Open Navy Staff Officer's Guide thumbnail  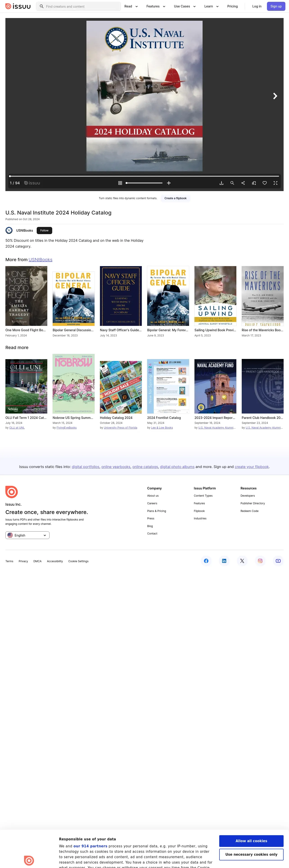click(121, 296)
